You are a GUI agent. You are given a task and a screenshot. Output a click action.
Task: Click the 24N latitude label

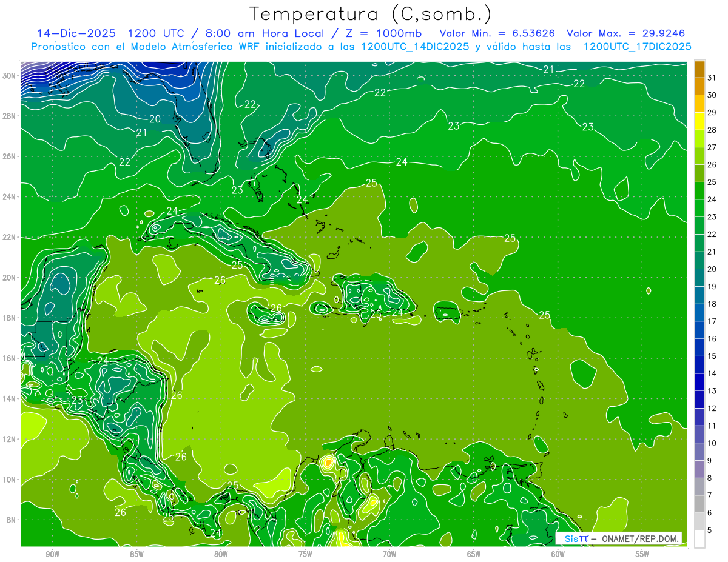[x=10, y=197]
